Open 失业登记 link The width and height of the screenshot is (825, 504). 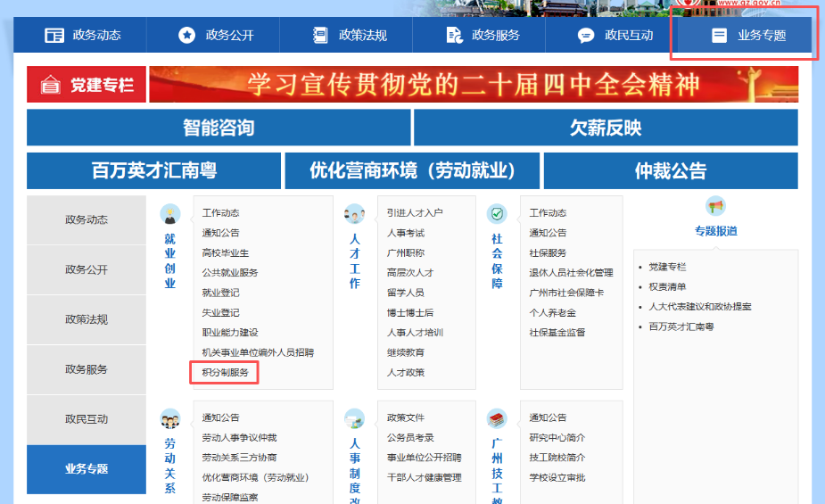tap(220, 312)
